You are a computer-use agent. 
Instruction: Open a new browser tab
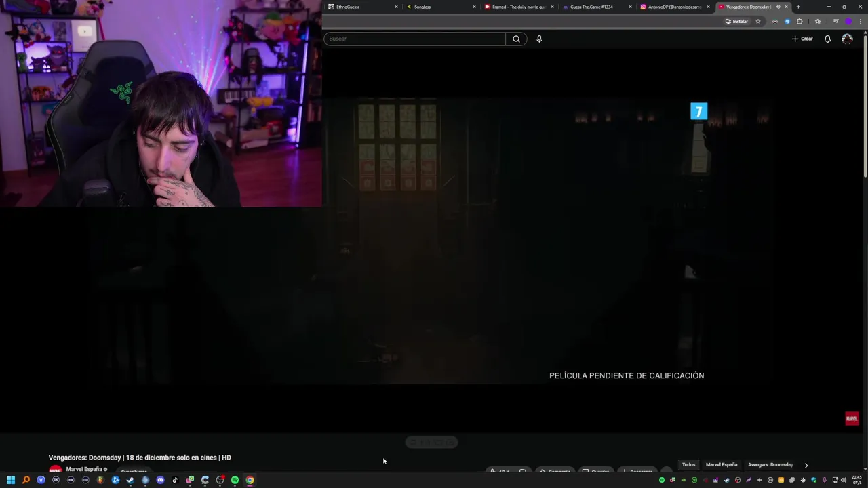click(x=798, y=7)
